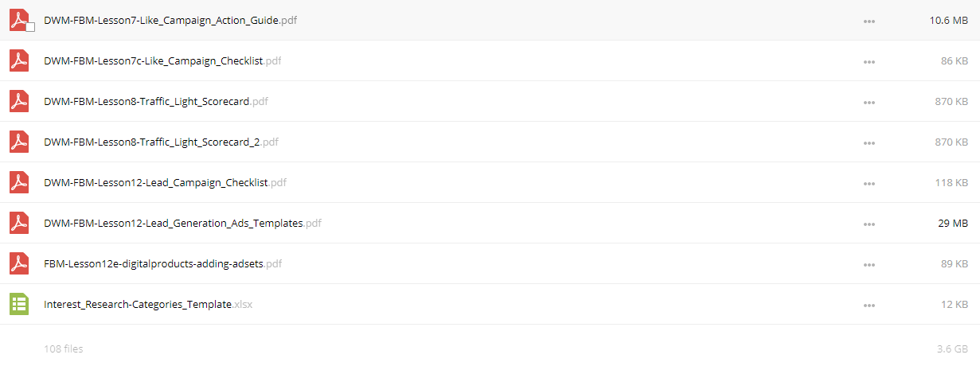The height and width of the screenshot is (370, 980).
Task: Open more options for Lesson7-Like_Campaign_Action_Guide
Action: coord(869,21)
